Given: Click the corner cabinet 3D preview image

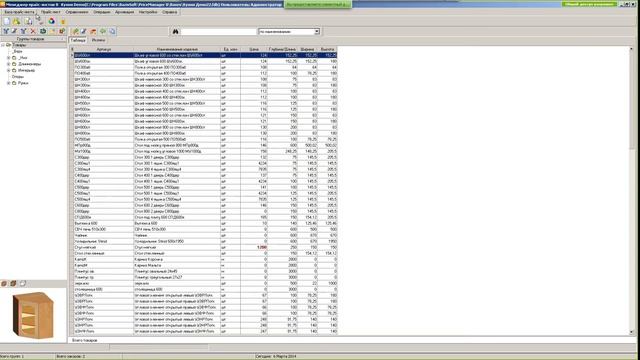Looking at the screenshot, I should (x=33, y=315).
